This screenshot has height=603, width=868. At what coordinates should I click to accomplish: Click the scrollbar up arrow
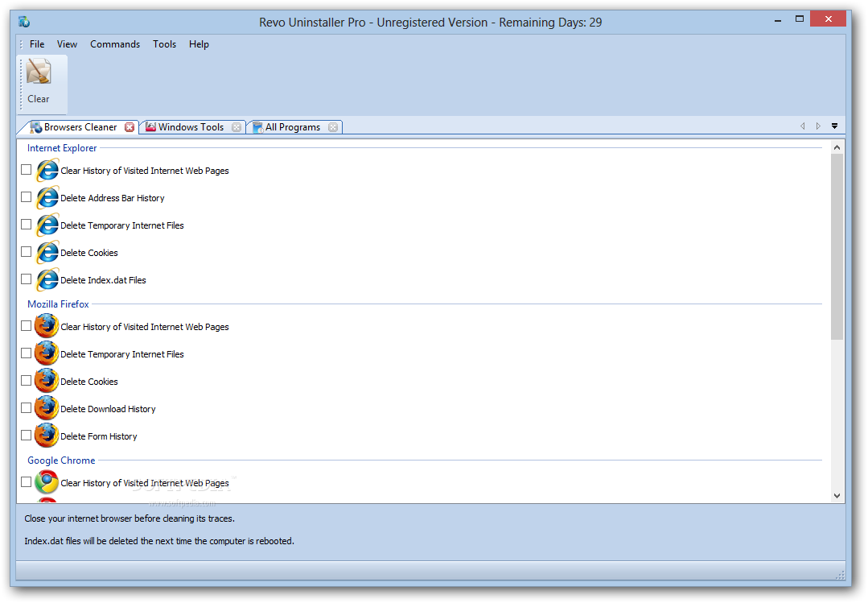(837, 147)
